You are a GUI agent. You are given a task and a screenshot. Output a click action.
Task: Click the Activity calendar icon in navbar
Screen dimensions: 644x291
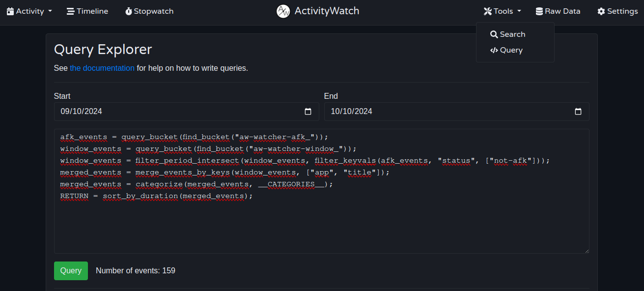coord(10,11)
